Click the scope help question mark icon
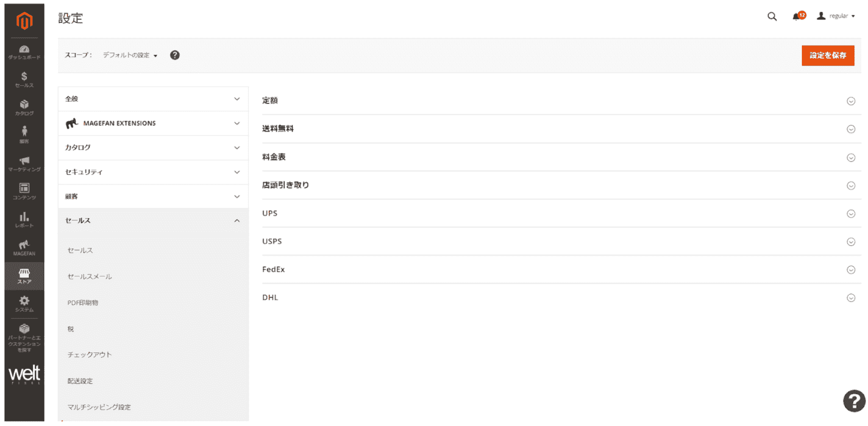 click(x=175, y=55)
